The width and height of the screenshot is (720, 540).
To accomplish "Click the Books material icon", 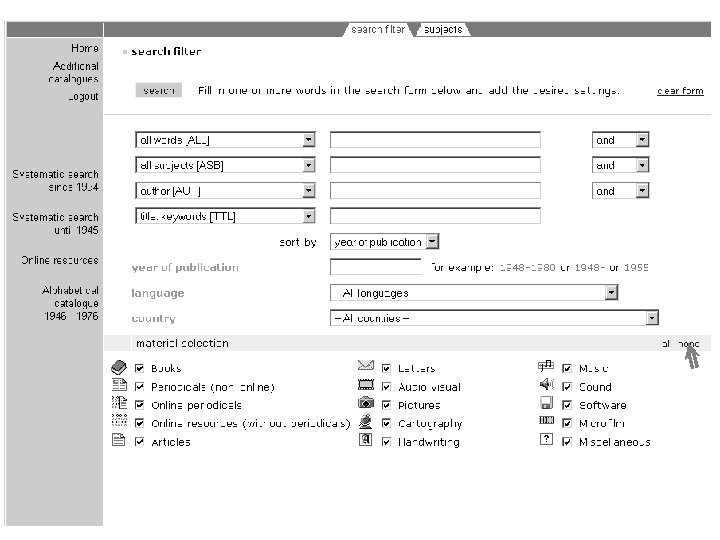I will coord(119,367).
